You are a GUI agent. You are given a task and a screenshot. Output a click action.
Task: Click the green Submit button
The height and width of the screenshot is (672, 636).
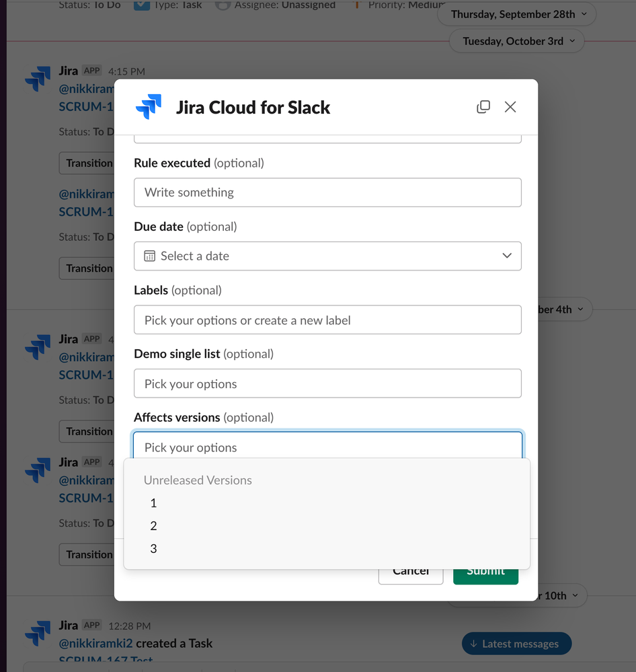click(x=485, y=576)
